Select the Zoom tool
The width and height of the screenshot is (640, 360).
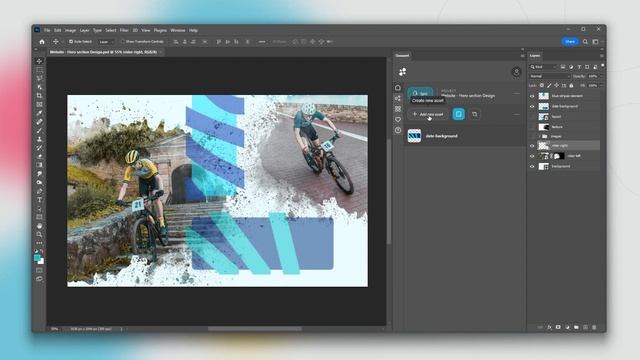click(39, 234)
